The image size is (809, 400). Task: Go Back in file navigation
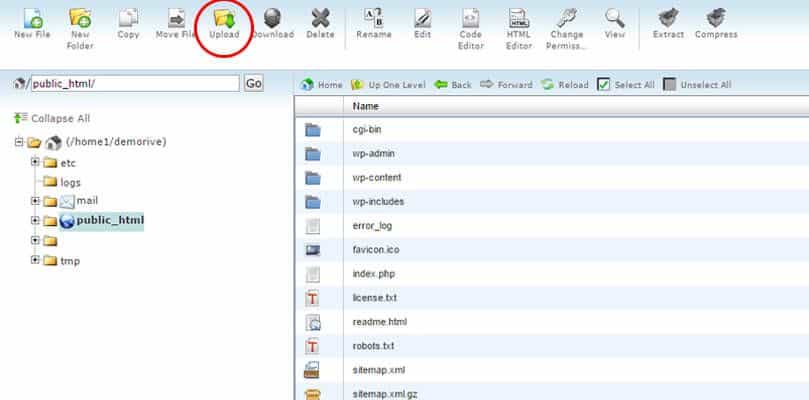(453, 85)
